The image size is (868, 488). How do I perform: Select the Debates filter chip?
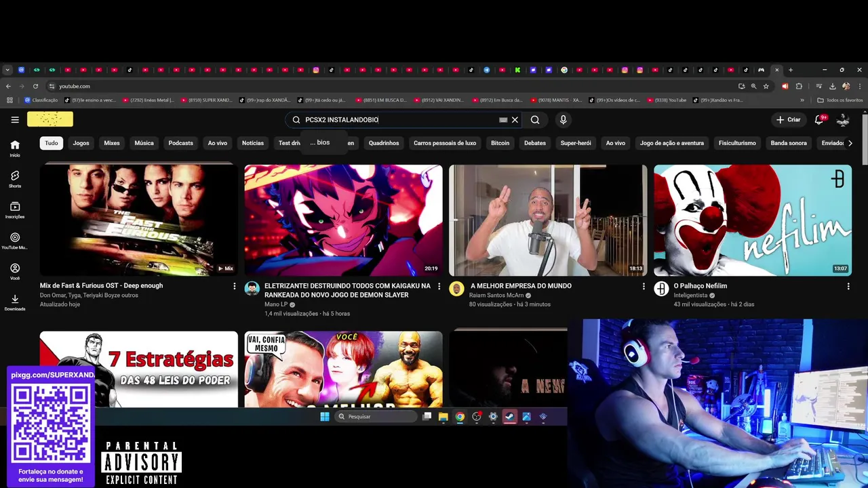(535, 143)
